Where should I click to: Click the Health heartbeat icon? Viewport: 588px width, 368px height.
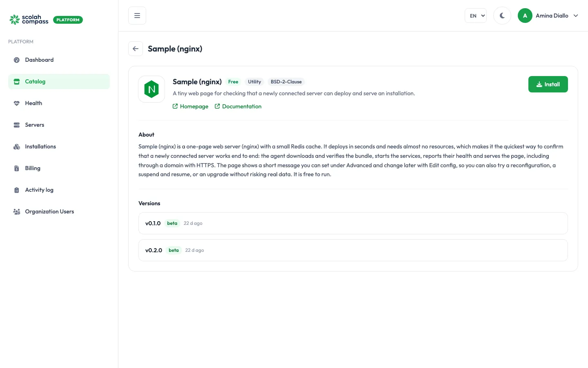click(x=17, y=103)
